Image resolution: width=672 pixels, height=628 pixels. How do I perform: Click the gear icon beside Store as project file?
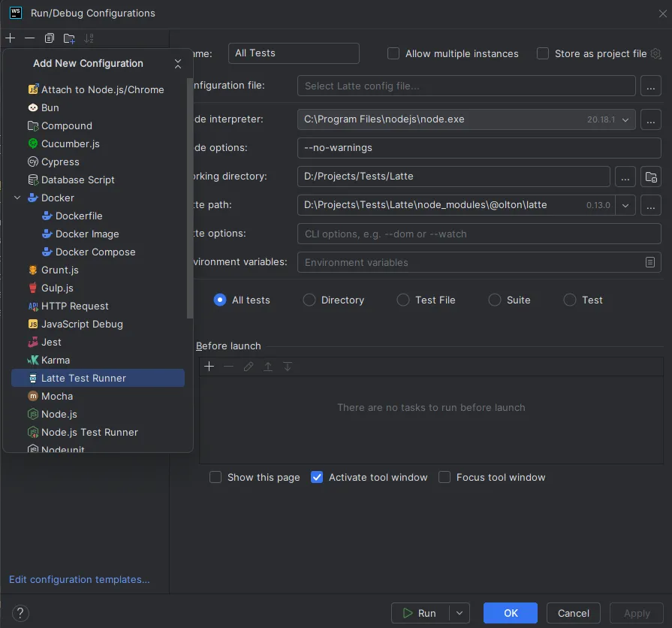[655, 53]
